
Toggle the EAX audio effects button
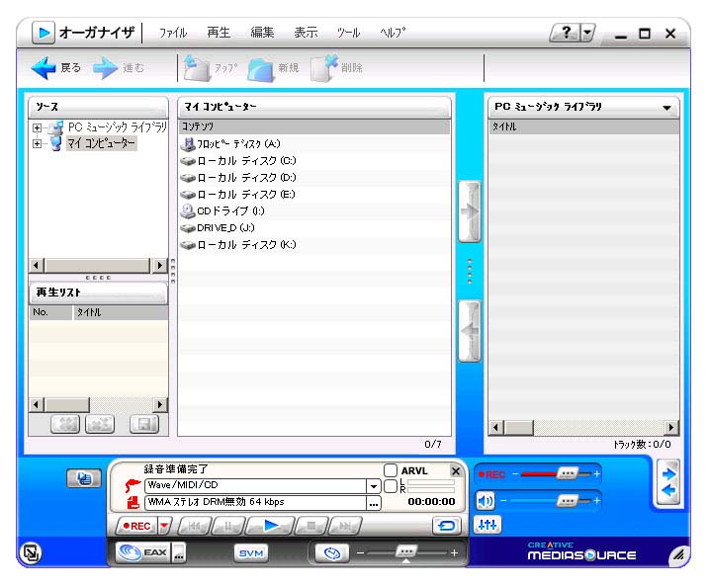pos(142,552)
